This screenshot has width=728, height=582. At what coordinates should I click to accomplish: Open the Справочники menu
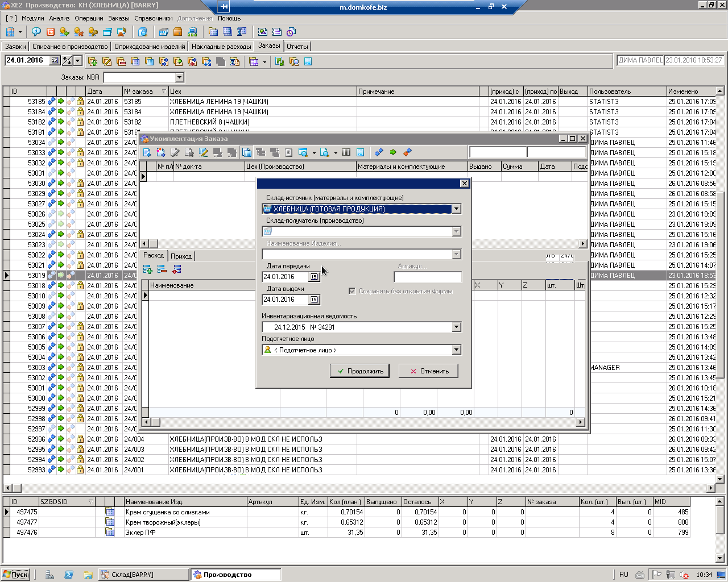[154, 18]
